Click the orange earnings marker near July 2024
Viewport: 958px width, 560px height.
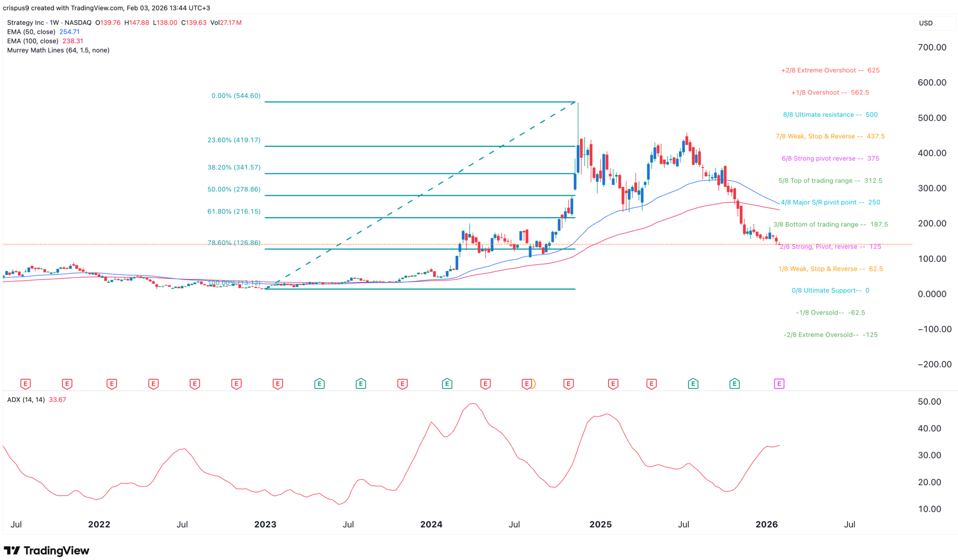tap(528, 384)
